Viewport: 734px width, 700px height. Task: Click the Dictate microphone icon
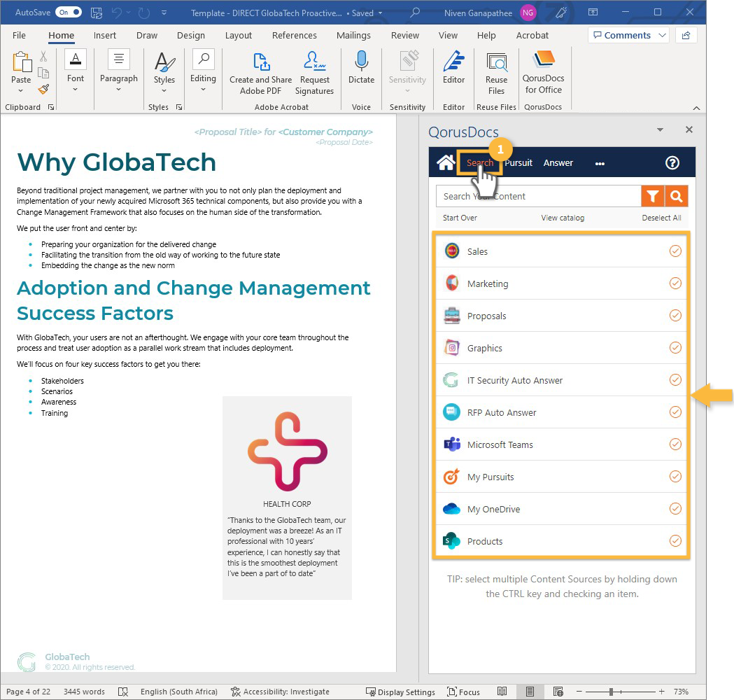pyautogui.click(x=361, y=67)
